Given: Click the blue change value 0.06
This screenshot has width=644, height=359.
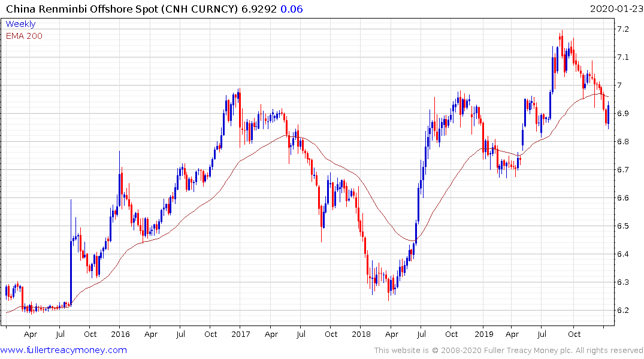Looking at the screenshot, I should (x=292, y=9).
